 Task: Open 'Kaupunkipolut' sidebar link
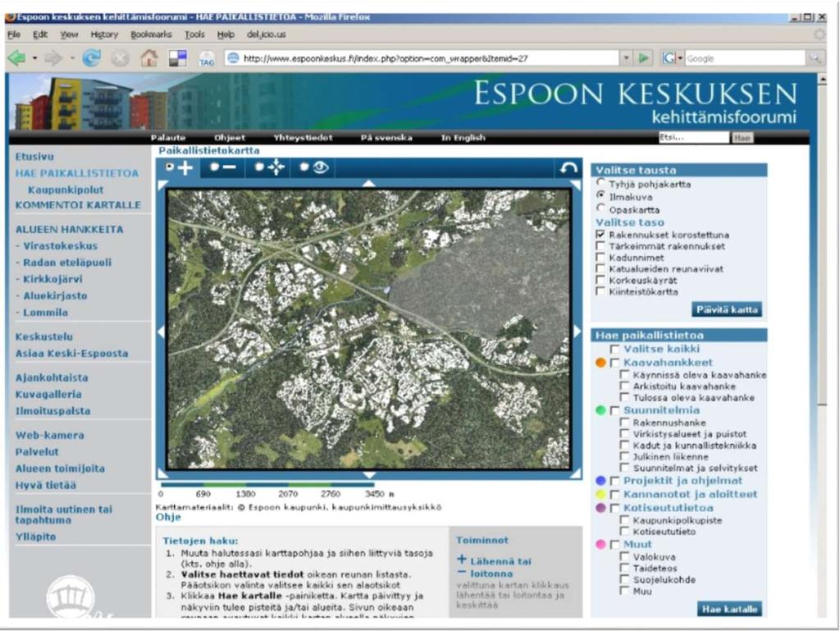tap(66, 190)
